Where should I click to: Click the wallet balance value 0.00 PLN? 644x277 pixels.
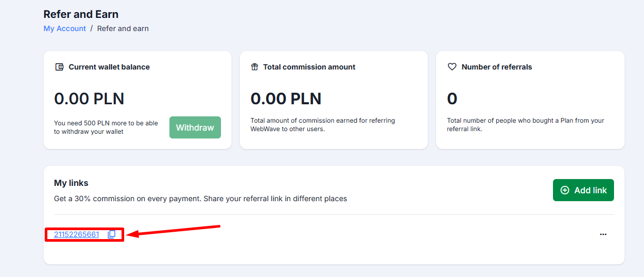89,98
